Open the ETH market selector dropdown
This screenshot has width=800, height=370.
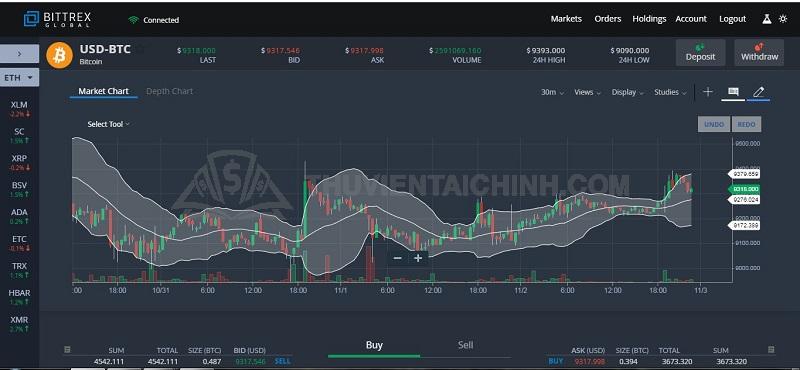coord(19,78)
